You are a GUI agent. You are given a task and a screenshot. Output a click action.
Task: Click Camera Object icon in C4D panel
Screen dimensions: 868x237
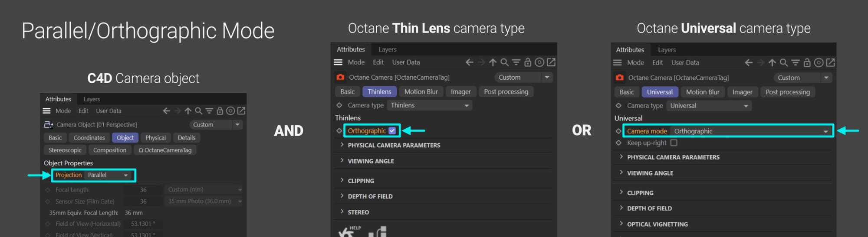(49, 125)
